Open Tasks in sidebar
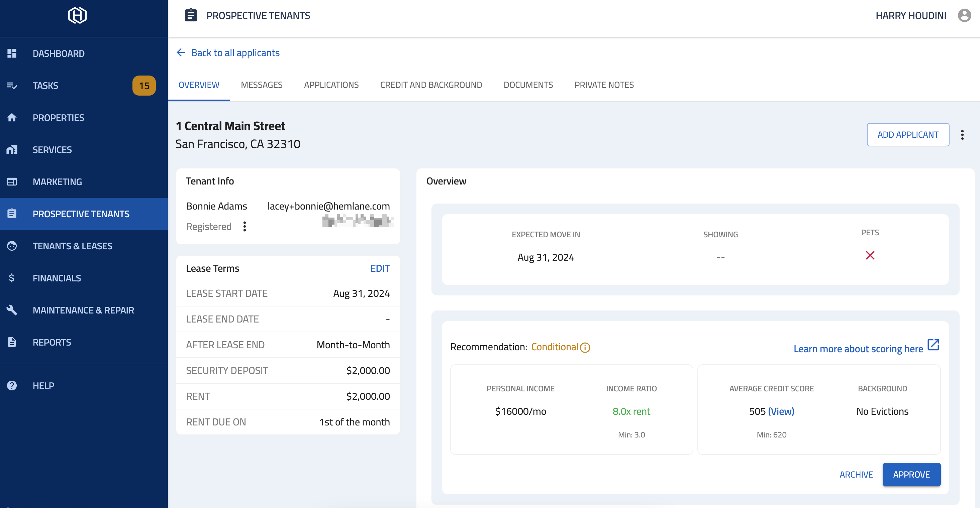 (84, 86)
